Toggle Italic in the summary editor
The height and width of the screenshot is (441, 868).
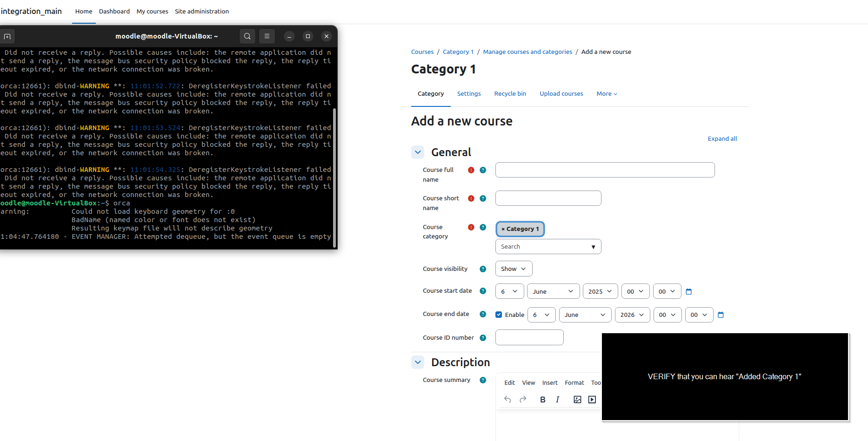click(557, 400)
